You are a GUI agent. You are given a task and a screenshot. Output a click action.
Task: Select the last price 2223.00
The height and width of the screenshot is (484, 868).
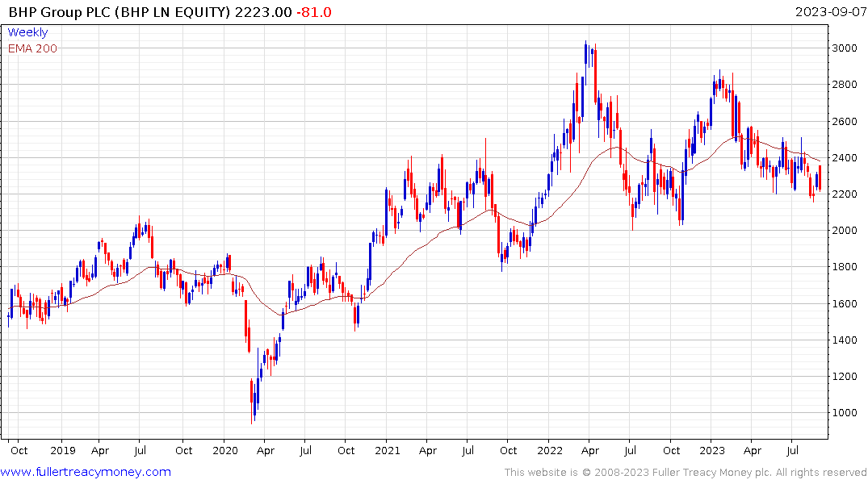point(263,12)
